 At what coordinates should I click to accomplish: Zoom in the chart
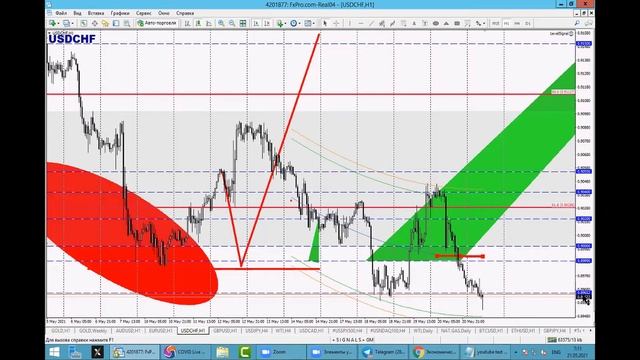pos(221,23)
